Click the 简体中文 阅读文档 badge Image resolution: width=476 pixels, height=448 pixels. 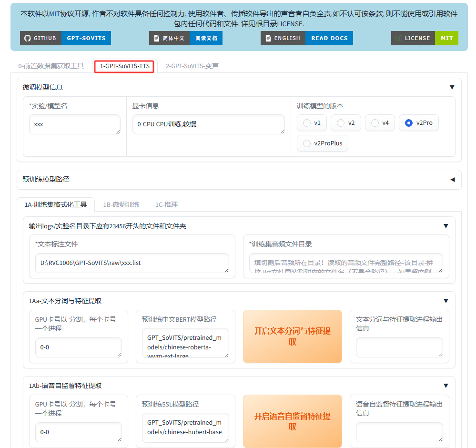(185, 38)
